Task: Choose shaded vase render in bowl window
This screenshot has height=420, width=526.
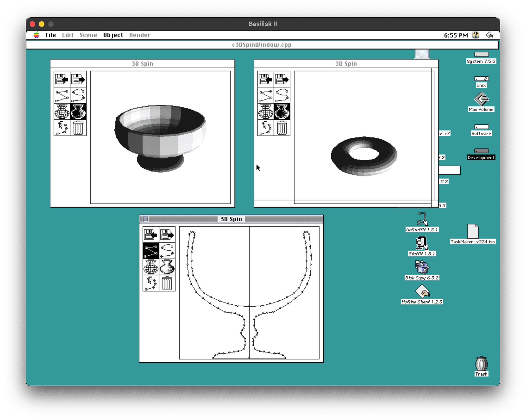Action: click(78, 111)
